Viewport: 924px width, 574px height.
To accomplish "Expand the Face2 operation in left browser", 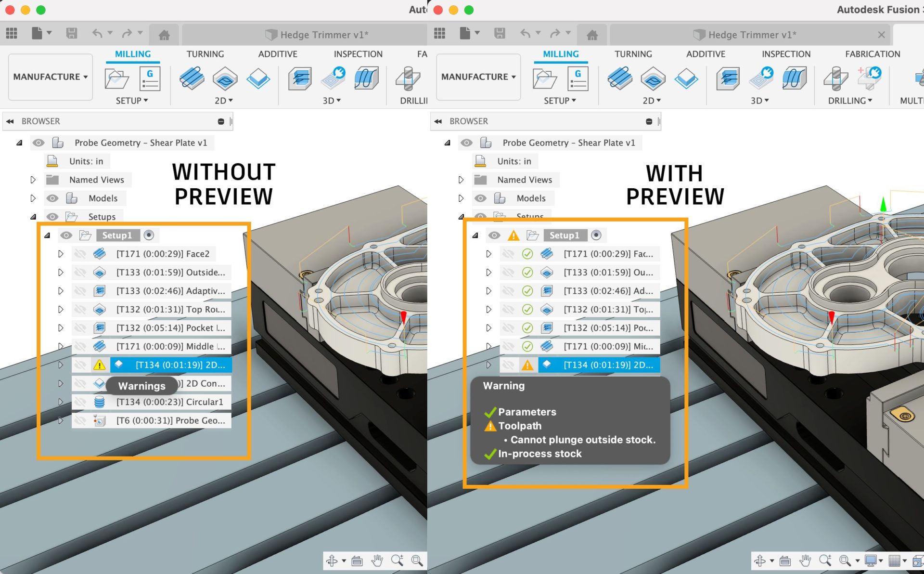I will [61, 254].
